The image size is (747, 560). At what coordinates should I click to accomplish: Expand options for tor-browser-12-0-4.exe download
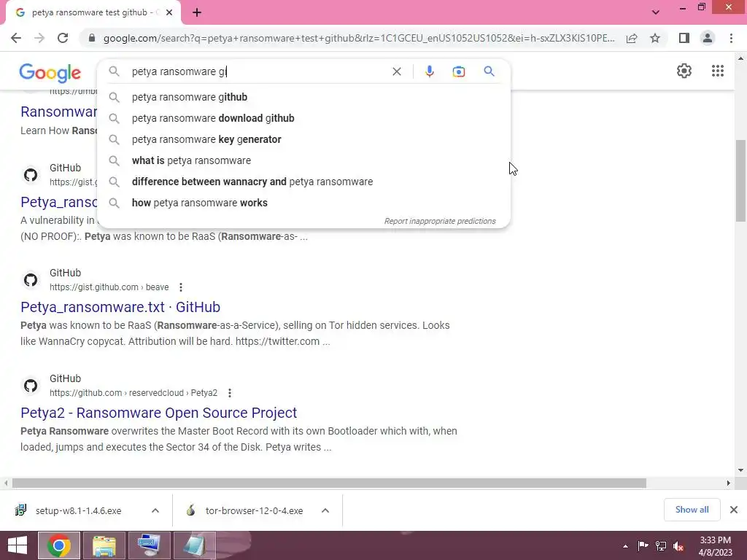click(325, 510)
